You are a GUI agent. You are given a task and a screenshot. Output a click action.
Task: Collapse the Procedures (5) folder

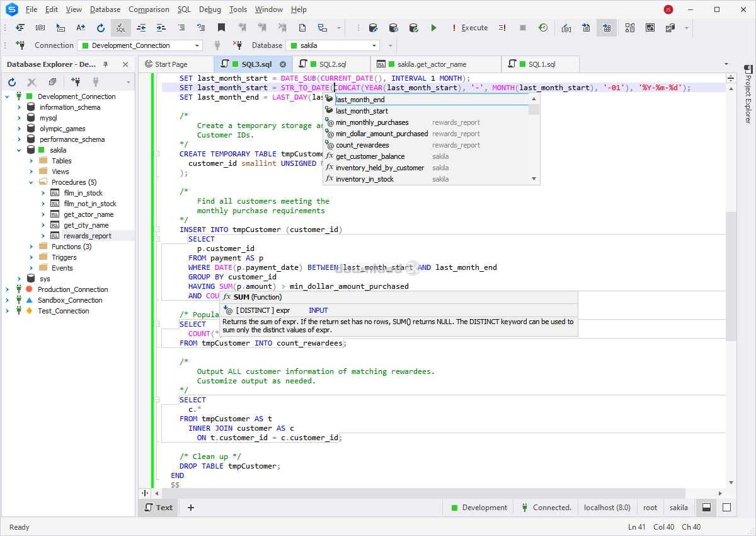coord(31,182)
